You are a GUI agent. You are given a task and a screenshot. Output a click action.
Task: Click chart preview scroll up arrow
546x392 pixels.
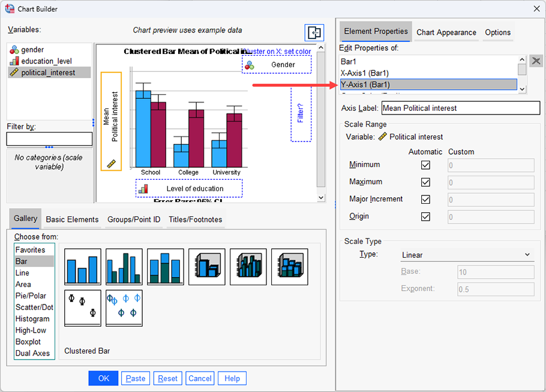coord(321,47)
